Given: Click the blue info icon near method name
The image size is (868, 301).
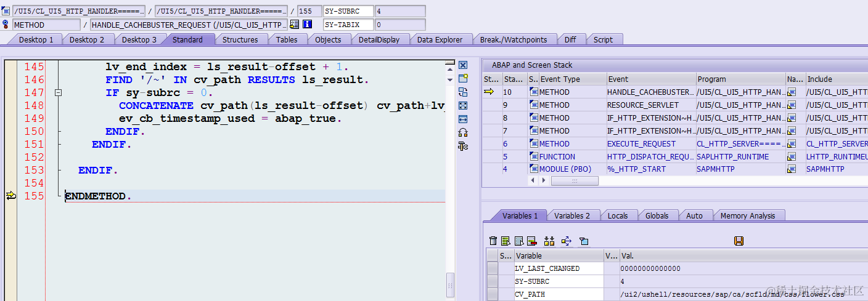Looking at the screenshot, I should pos(307,25).
